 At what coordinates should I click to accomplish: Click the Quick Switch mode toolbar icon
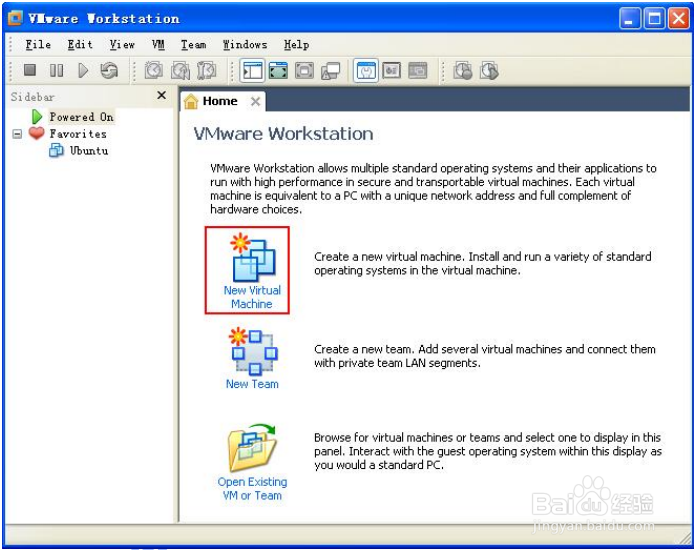tap(305, 70)
